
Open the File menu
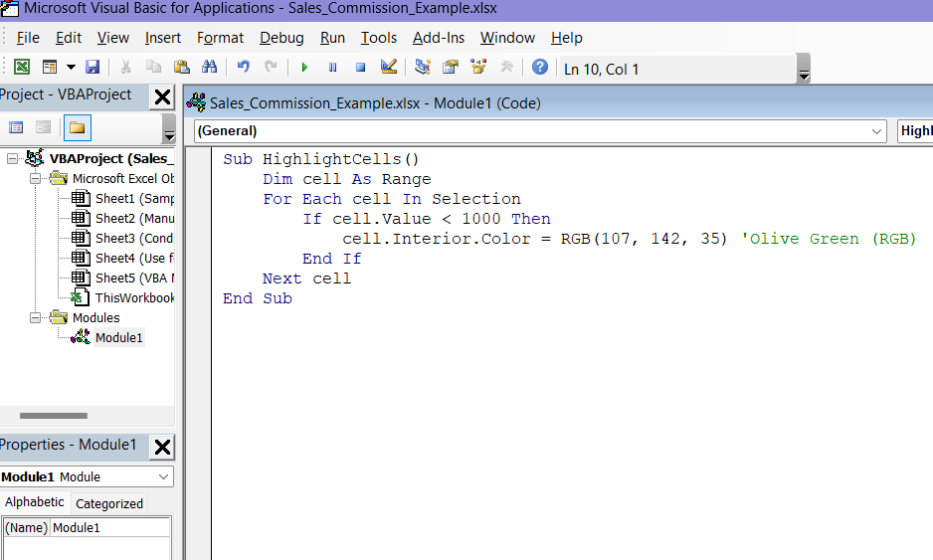tap(28, 38)
